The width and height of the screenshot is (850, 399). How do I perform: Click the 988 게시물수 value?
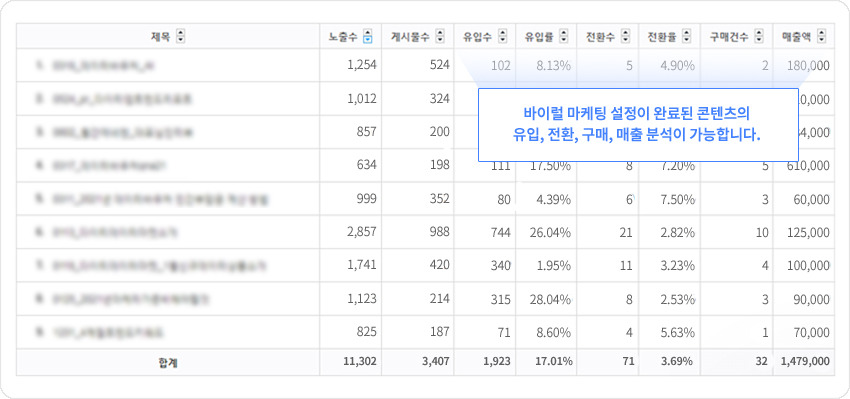pyautogui.click(x=440, y=232)
